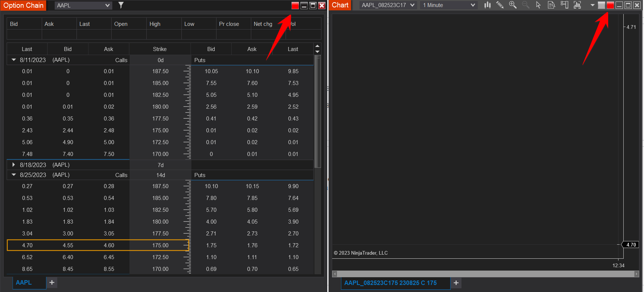Click the Calls label in 8/11/2023 group
644x292 pixels.
[x=121, y=60]
